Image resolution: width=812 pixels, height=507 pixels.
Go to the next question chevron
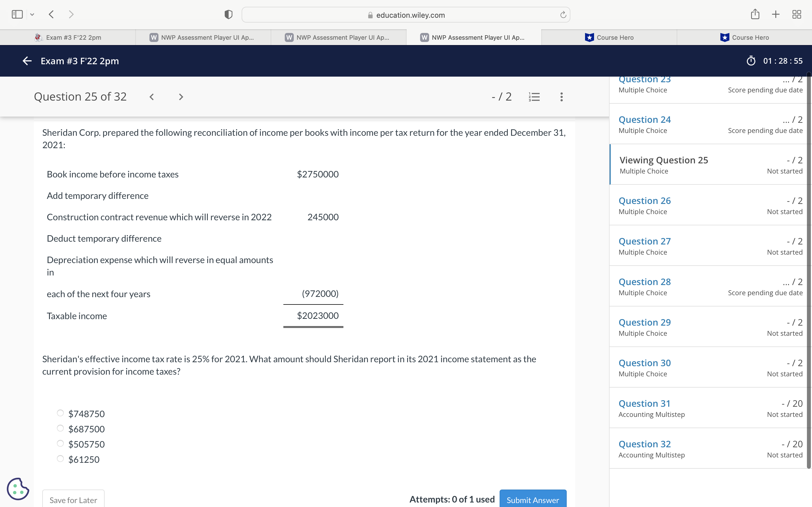[181, 97]
